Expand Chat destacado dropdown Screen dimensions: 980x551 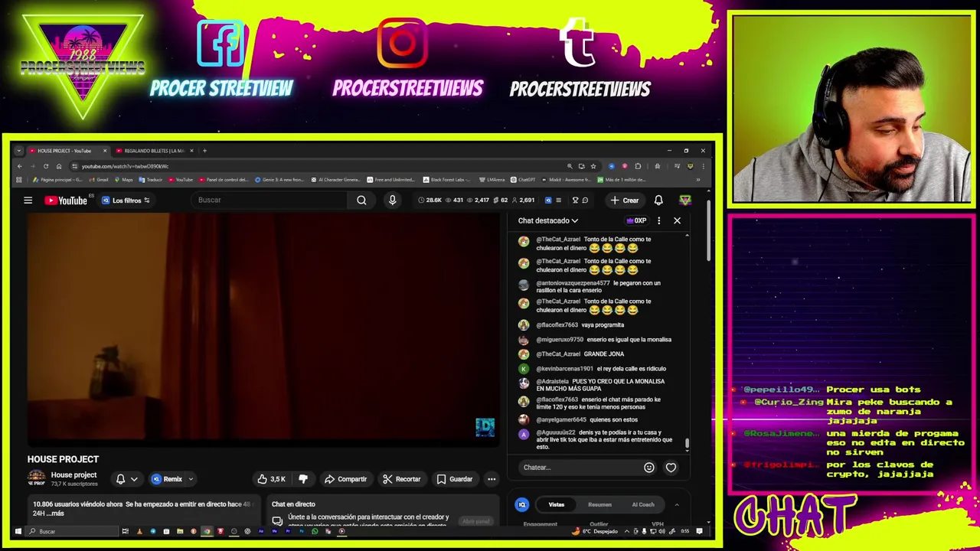point(547,220)
